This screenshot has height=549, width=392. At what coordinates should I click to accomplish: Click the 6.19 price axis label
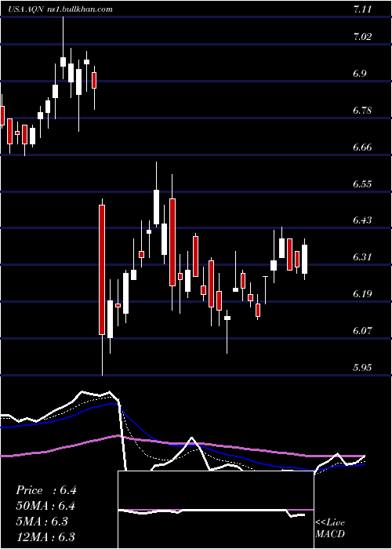tap(362, 294)
